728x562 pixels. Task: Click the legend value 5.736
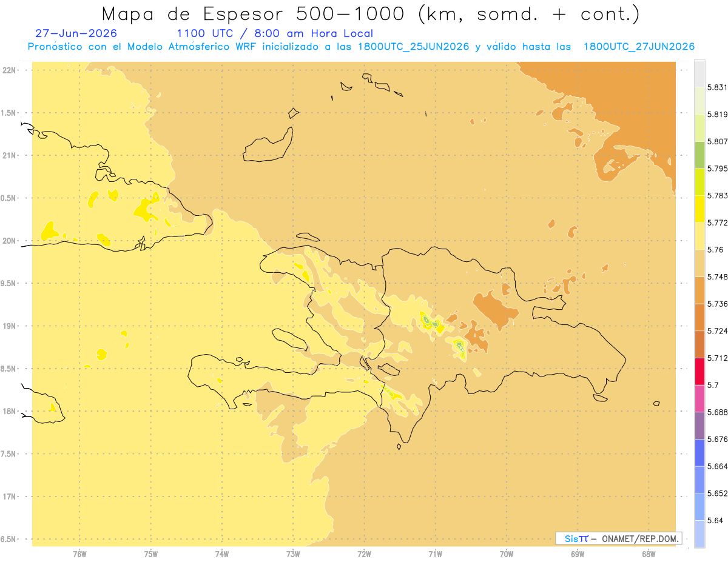click(718, 304)
